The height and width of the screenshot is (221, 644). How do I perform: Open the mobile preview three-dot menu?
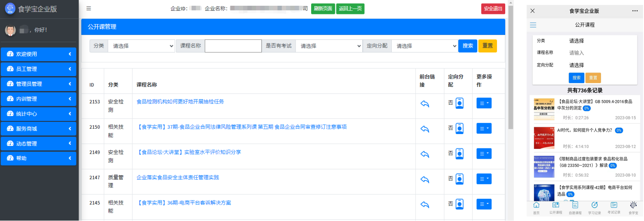(x=635, y=11)
